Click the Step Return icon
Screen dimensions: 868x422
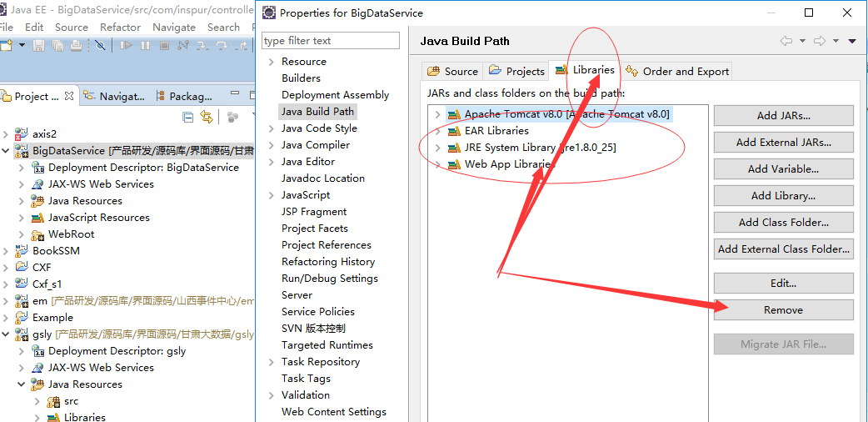[242, 46]
